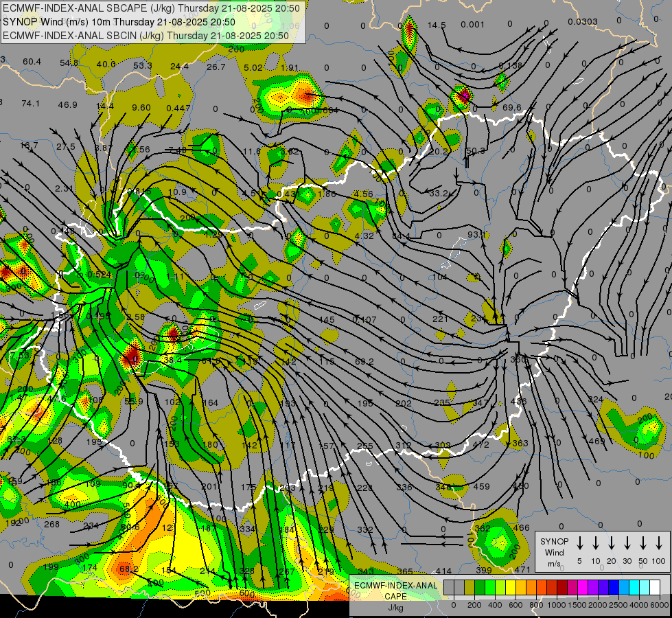Pick the bright green CAPE legend swatch
The width and height of the screenshot is (672, 618).
(490, 587)
